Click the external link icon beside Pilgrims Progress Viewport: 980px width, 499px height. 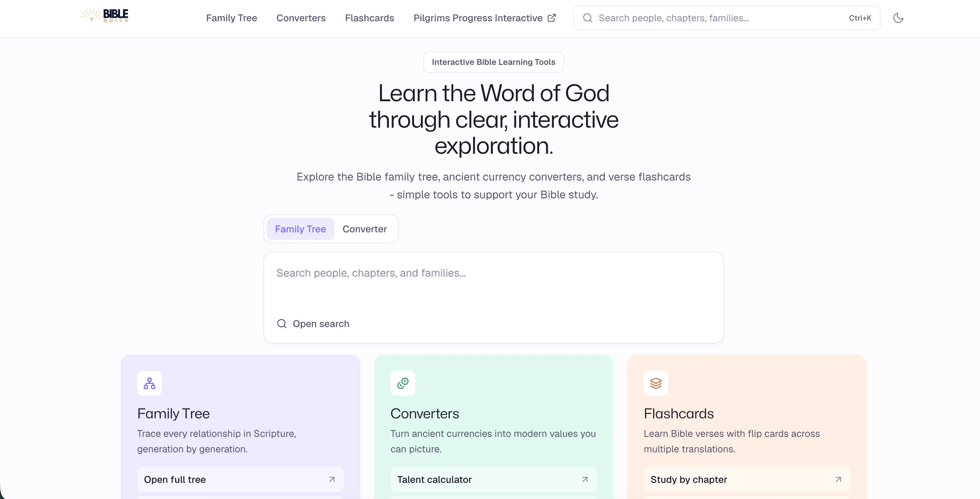click(x=552, y=18)
